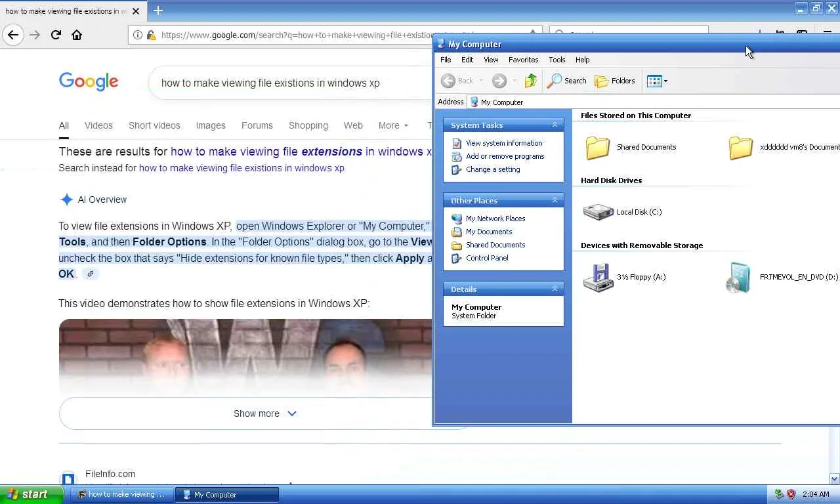Open the Views dropdown in My Computer
The height and width of the screenshot is (504, 840).
click(x=657, y=81)
